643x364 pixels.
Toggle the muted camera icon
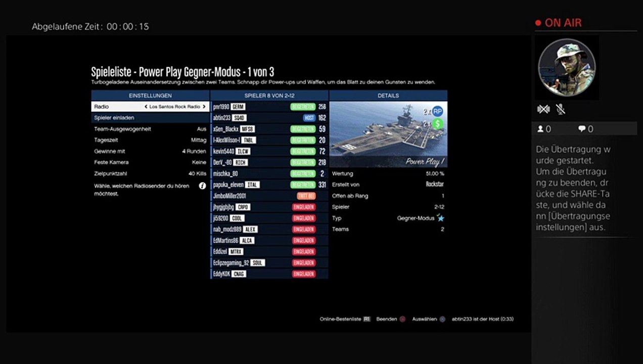pyautogui.click(x=543, y=109)
